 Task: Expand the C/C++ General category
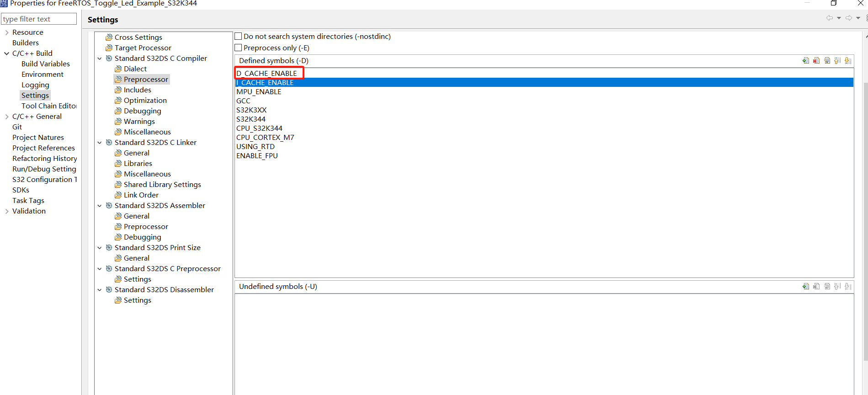tap(6, 117)
